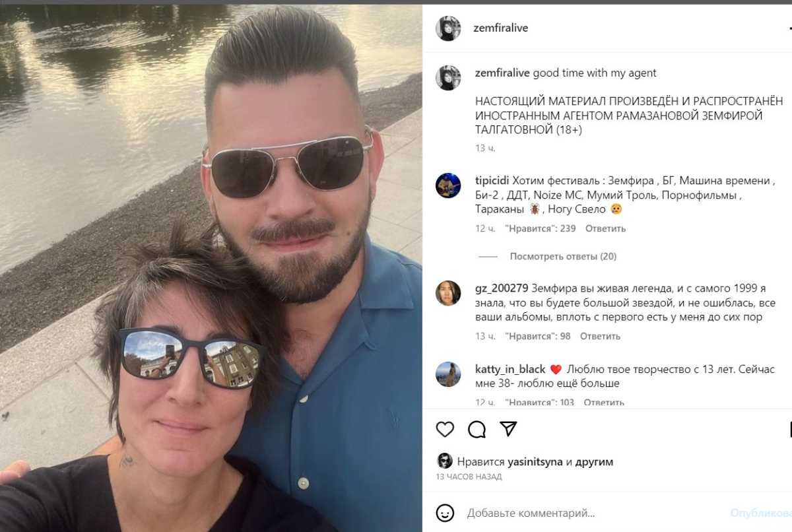Image resolution: width=792 pixels, height=532 pixels.
Task: Open small avatar beside yasinitsyna like
Action: pos(445,461)
